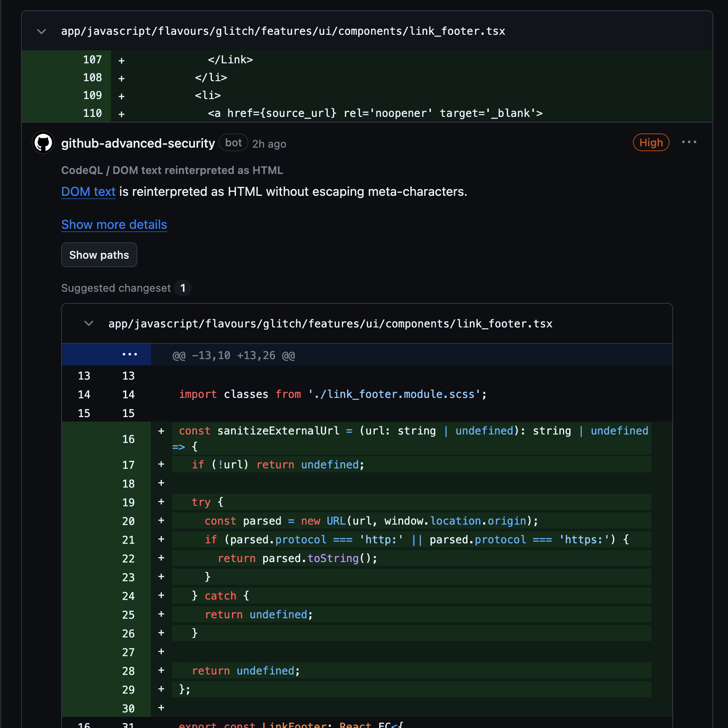Collapse the suggested changeset link_footer.tsx file
This screenshot has width=728, height=728.
[89, 323]
